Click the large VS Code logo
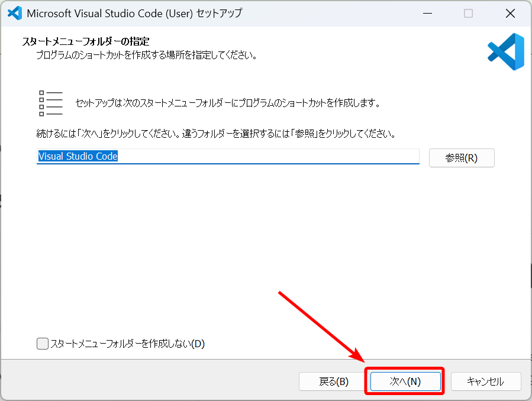Viewport: 532px width, 401px height. pos(506,52)
